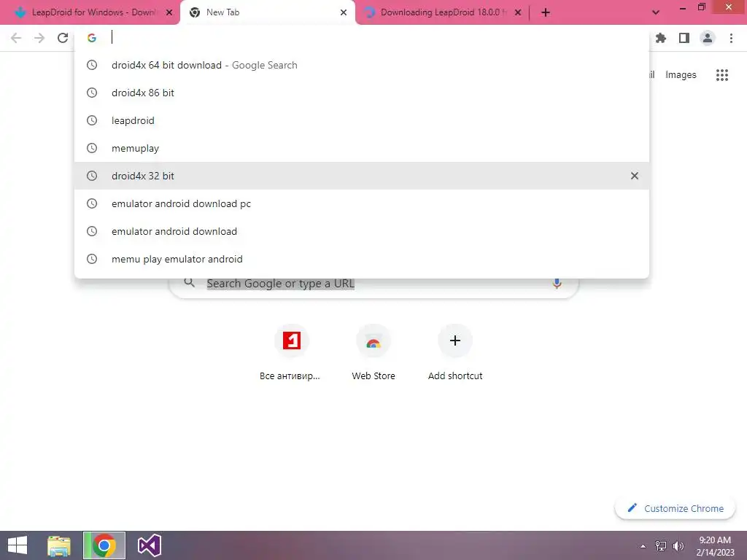Show hidden system tray icons

tap(643, 546)
